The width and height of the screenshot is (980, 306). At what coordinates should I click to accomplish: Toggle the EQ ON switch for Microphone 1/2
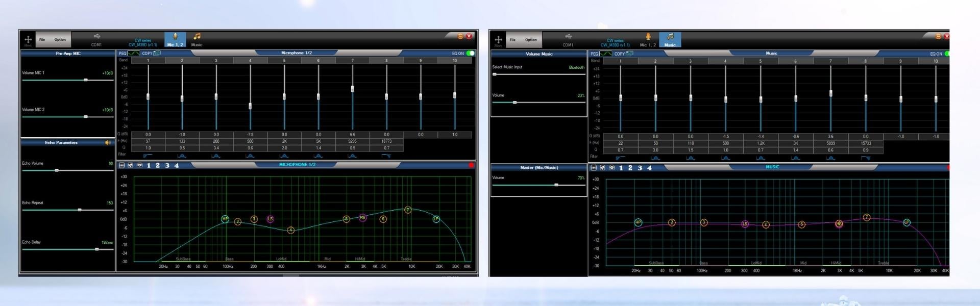pos(470,53)
